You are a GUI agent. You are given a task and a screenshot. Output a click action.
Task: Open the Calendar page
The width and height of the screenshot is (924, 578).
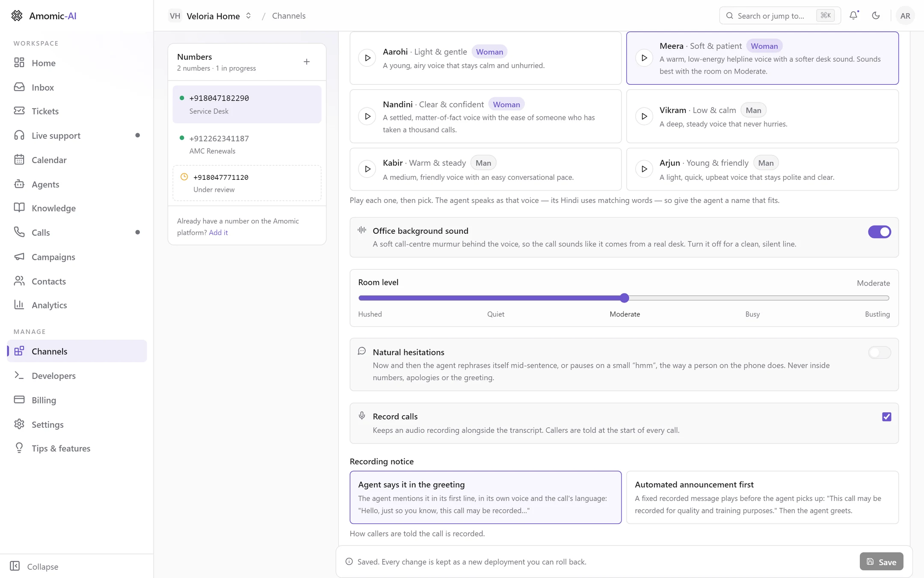coord(77,160)
